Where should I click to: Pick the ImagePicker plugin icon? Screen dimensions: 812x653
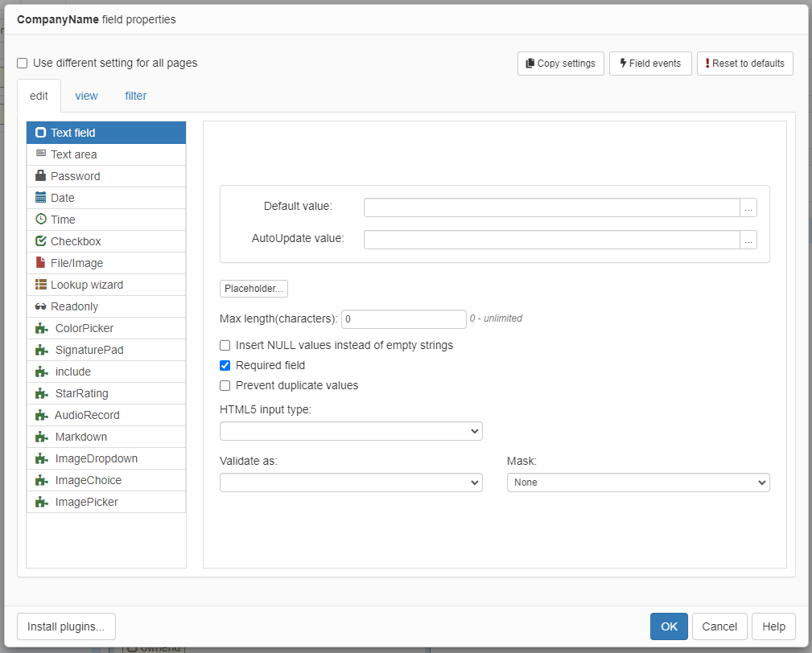click(41, 502)
